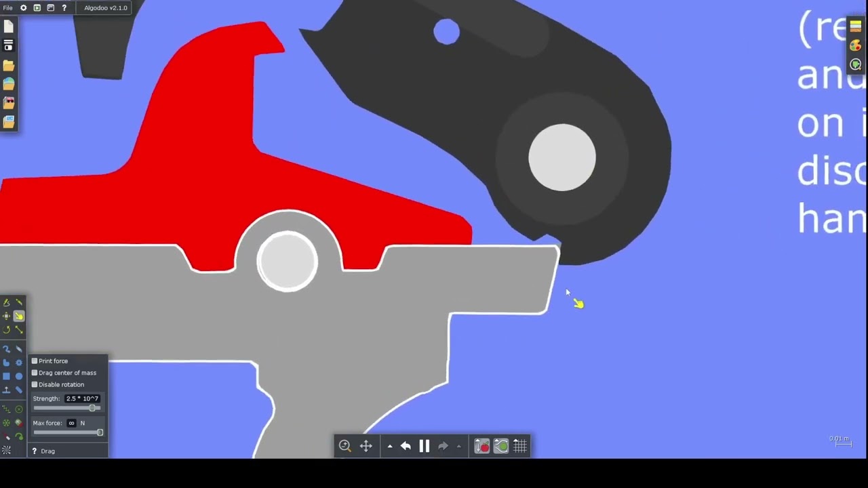Select the Scale tool

(19, 329)
